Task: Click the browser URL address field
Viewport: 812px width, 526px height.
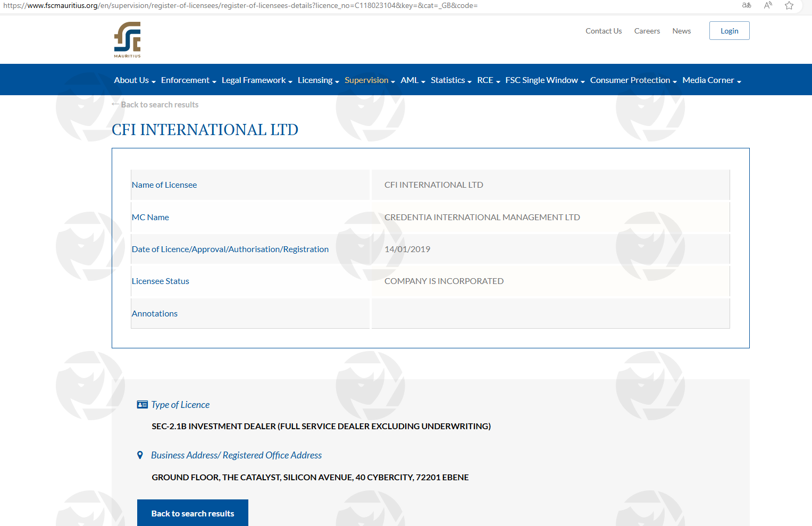Action: 319,5
